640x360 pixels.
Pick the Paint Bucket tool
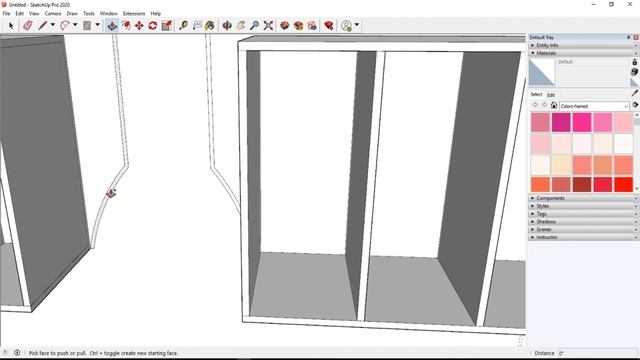click(210, 26)
